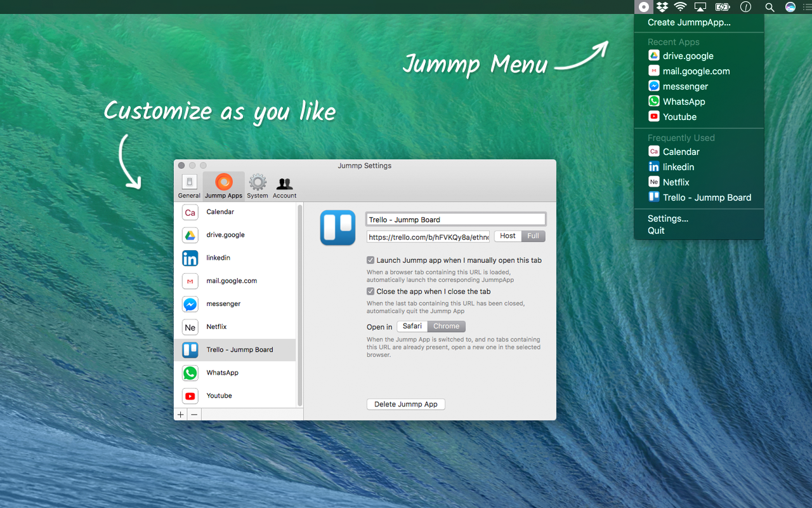Switch to the Jummp Apps tab
812x508 pixels.
coord(223,186)
